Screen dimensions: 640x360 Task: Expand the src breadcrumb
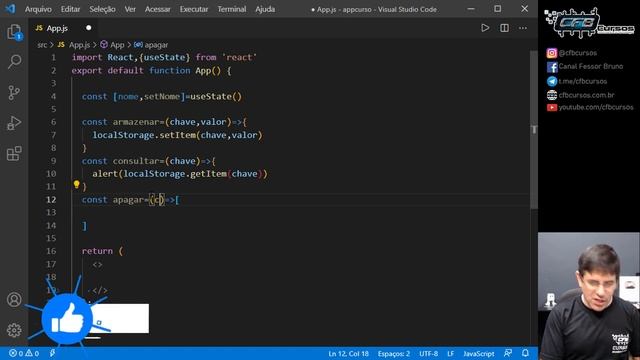click(x=42, y=45)
